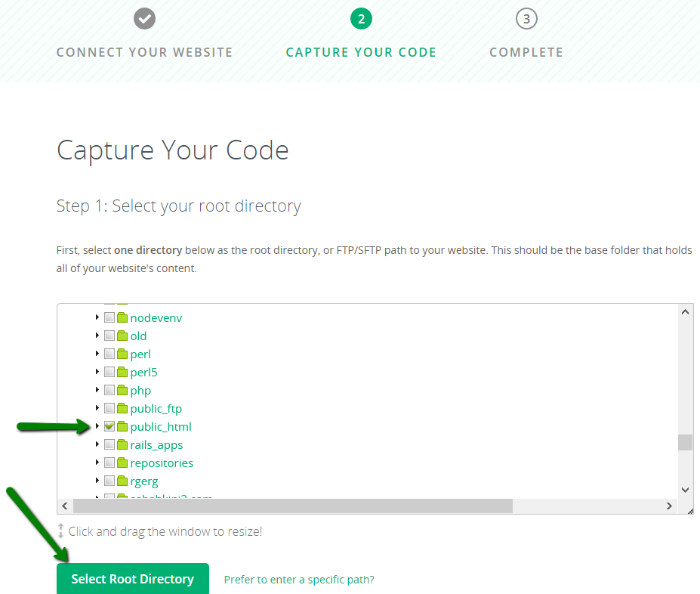Click the completed step checkmark icon

click(x=145, y=19)
